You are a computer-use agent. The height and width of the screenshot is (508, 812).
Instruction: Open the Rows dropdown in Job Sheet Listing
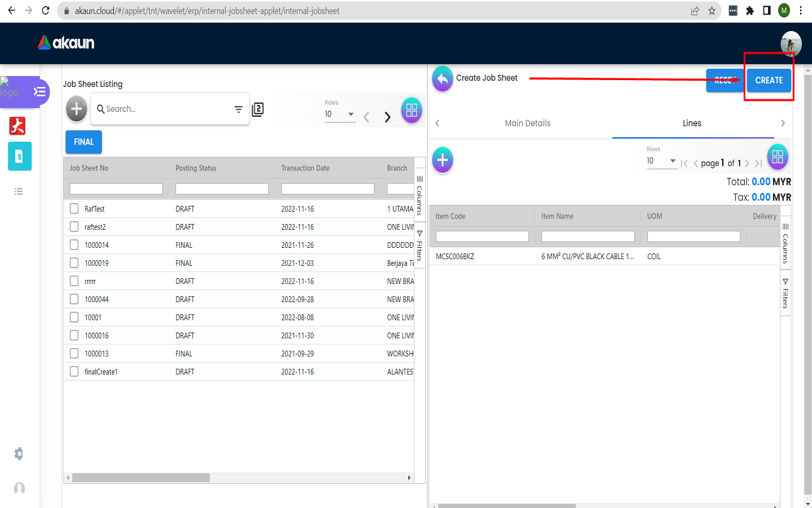click(339, 114)
